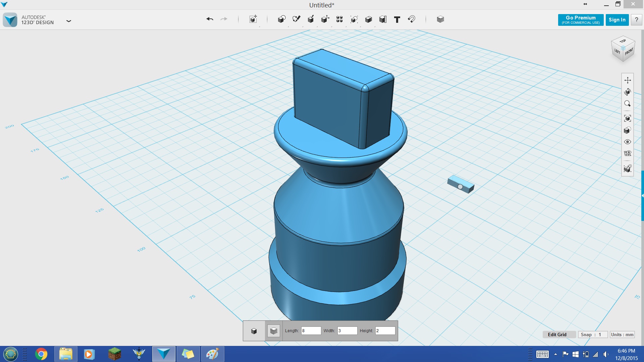Viewport: 644px width, 362px height.
Task: Click the Go Premium button
Action: coord(581,19)
